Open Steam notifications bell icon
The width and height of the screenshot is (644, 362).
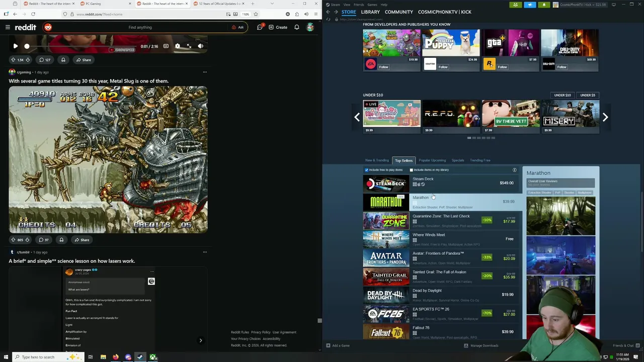pos(544,5)
